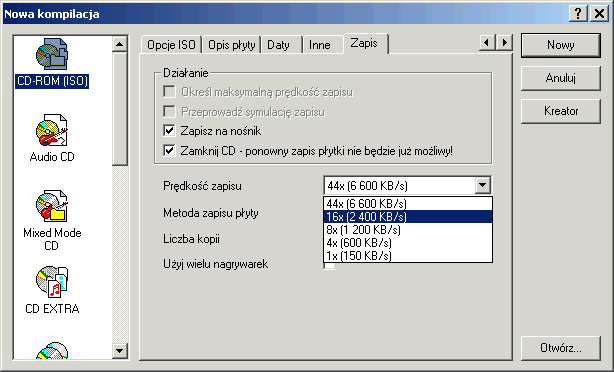Click the compilation list scroll up arrow
This screenshot has height=372, width=614.
click(x=120, y=44)
